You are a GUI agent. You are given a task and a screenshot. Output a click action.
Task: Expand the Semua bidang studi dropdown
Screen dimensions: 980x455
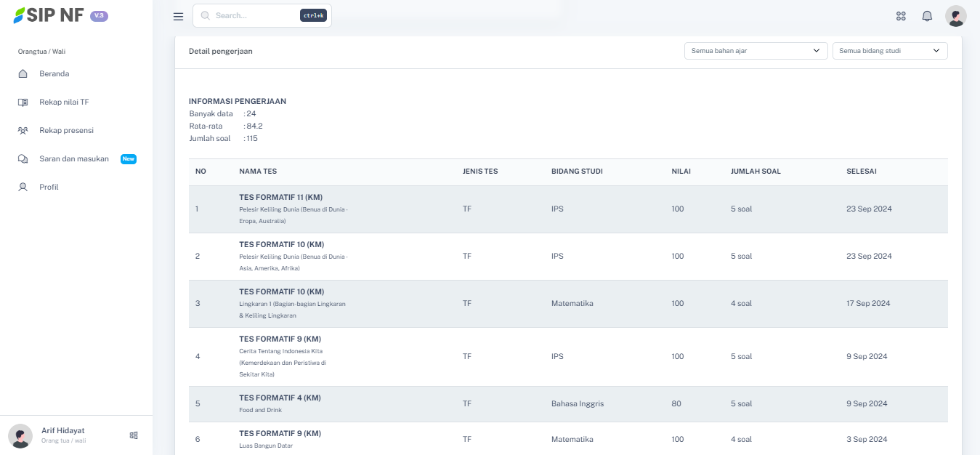[889, 51]
